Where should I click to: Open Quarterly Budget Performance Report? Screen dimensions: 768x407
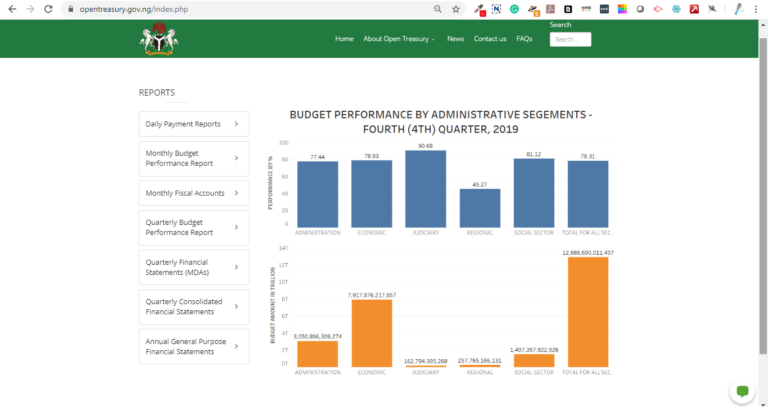click(194, 228)
